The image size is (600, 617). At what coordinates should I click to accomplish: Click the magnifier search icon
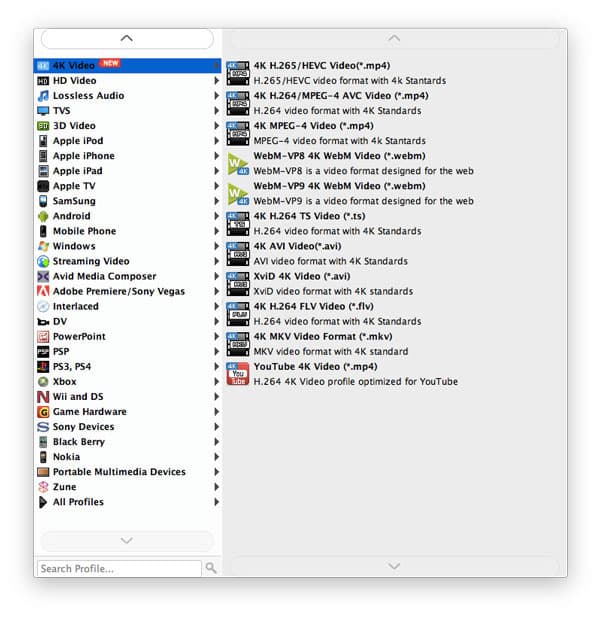click(210, 568)
